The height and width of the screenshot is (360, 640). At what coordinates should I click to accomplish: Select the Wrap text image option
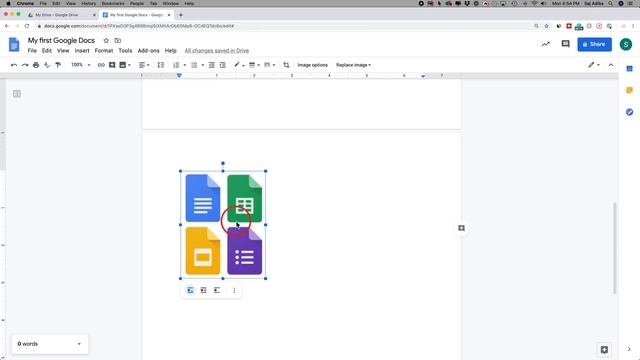(x=204, y=290)
